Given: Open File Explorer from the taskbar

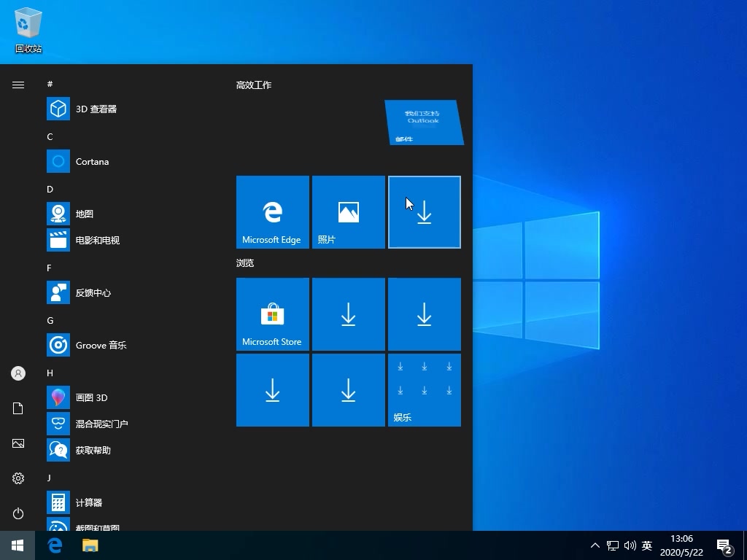Looking at the screenshot, I should pyautogui.click(x=90, y=545).
